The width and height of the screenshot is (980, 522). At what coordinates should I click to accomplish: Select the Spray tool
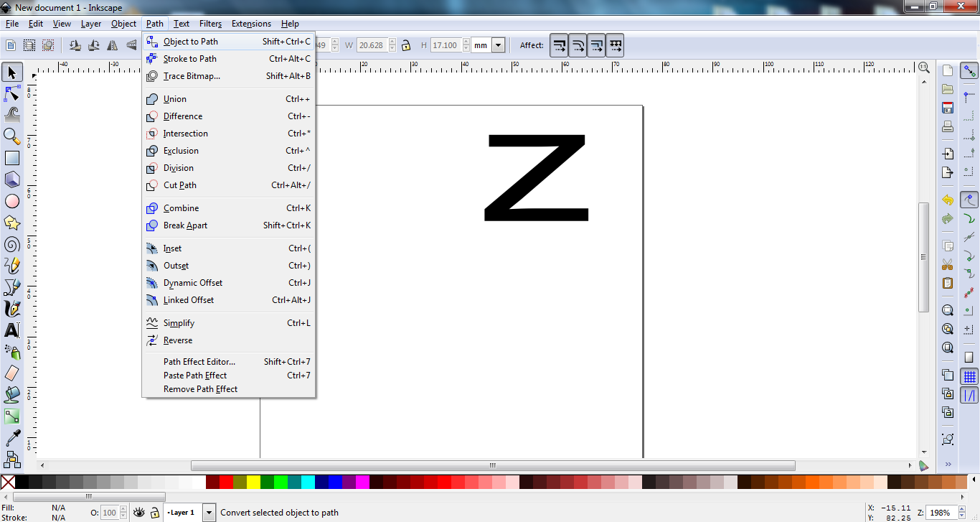12,352
